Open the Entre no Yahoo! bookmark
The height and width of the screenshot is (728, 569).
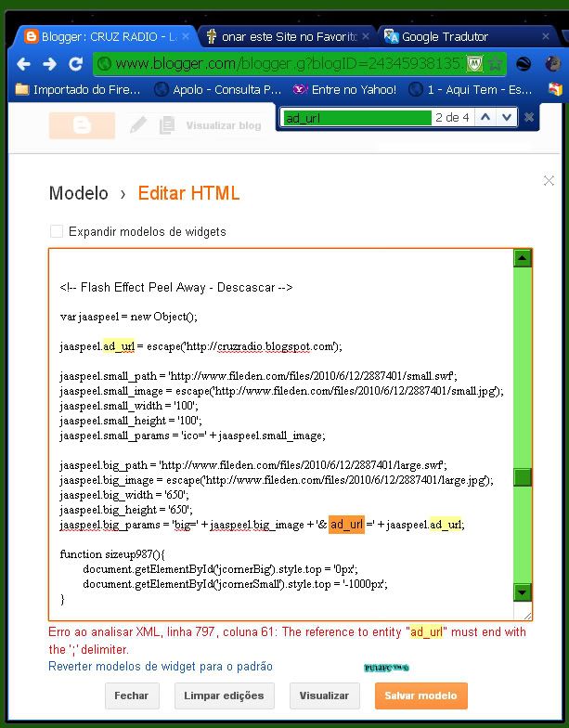point(344,90)
